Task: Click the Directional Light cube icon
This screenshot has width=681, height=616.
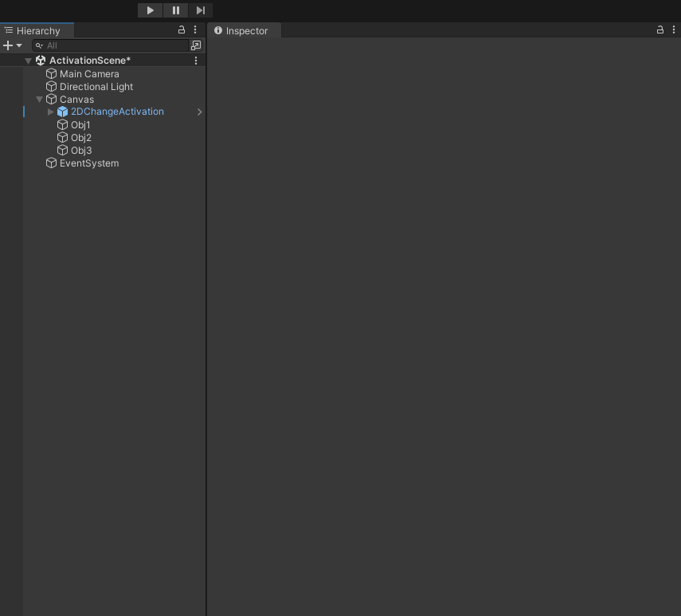Action: [x=51, y=86]
